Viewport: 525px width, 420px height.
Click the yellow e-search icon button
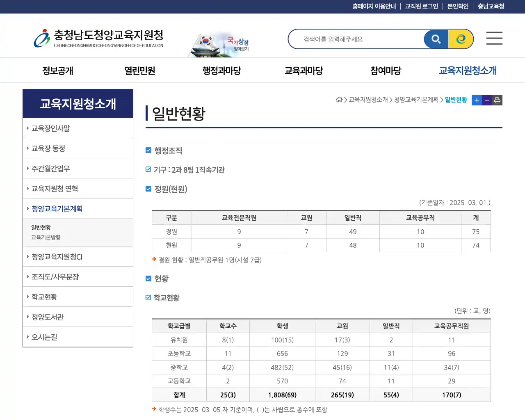click(461, 39)
